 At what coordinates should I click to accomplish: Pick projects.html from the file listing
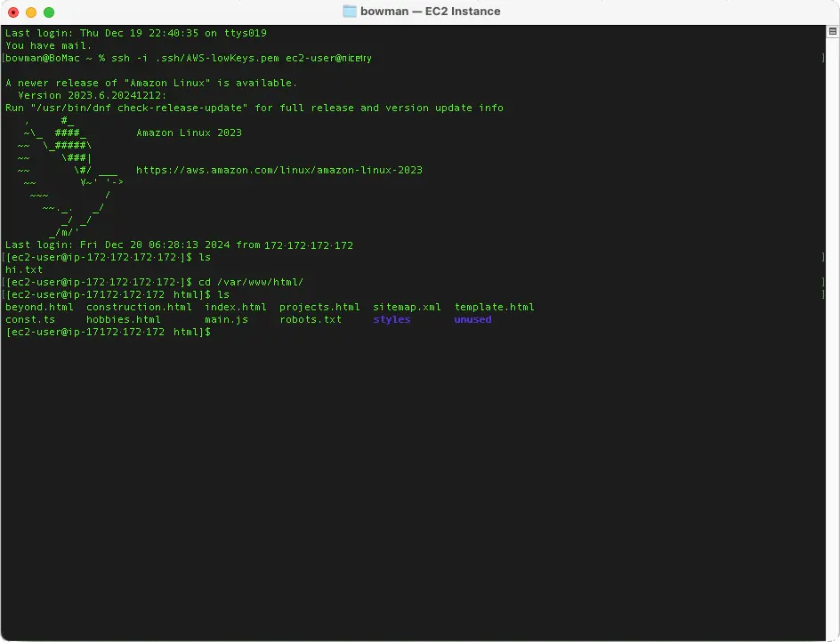[319, 307]
